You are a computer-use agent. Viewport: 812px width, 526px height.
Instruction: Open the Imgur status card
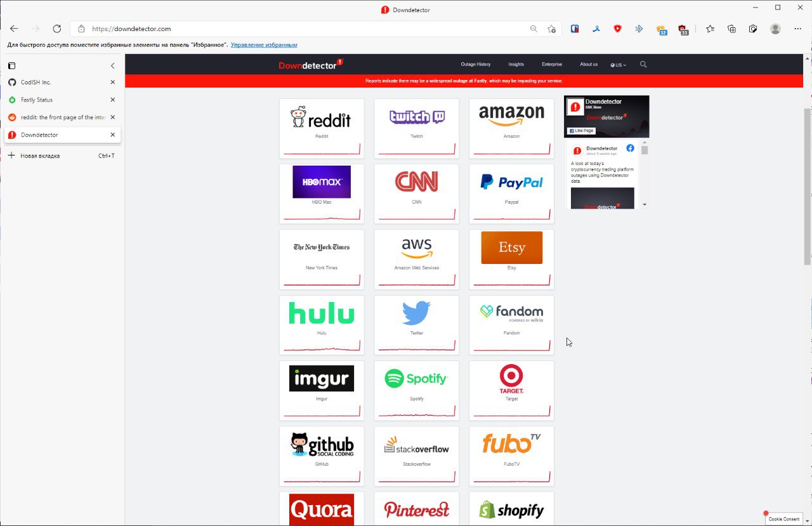[322, 390]
